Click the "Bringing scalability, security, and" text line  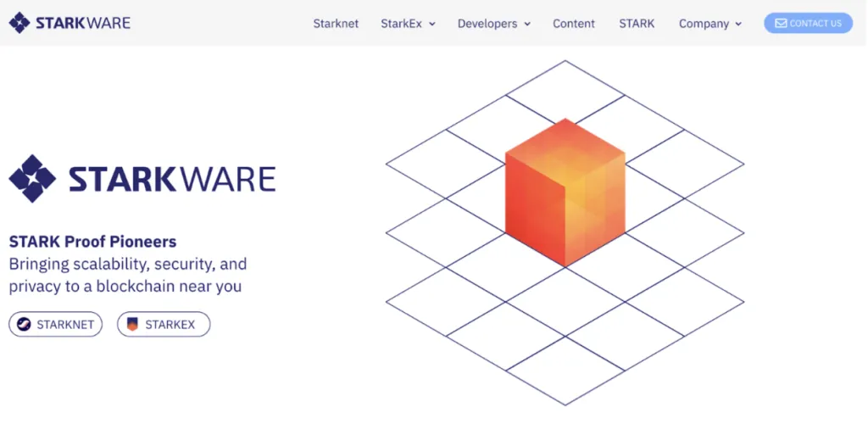click(x=128, y=264)
